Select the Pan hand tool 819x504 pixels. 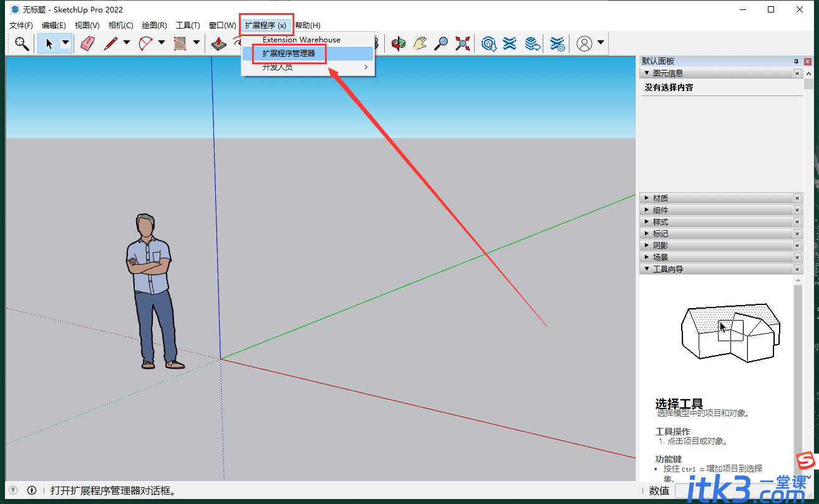click(x=420, y=43)
